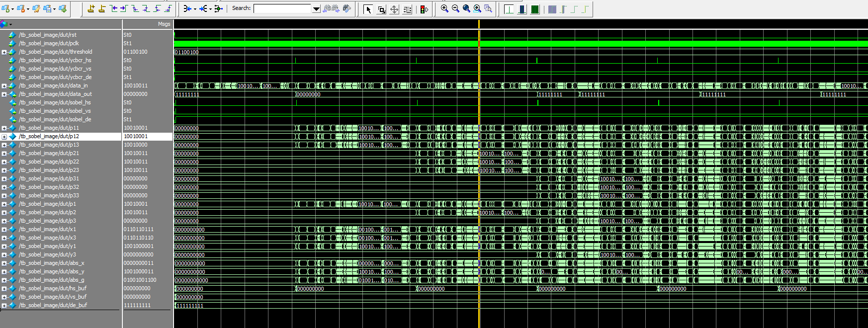The image size is (868, 328).
Task: Expand the dut/p11 signal bus
Action: click(x=4, y=128)
